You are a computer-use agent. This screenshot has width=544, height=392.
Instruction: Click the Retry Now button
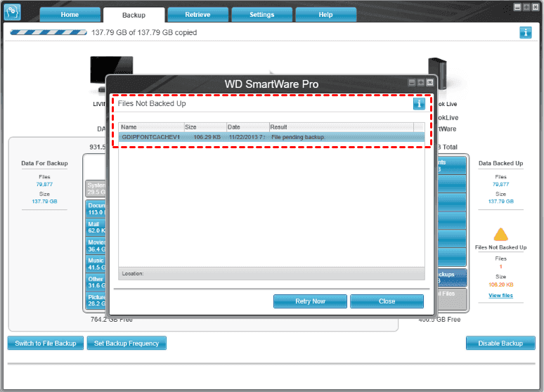pos(310,301)
